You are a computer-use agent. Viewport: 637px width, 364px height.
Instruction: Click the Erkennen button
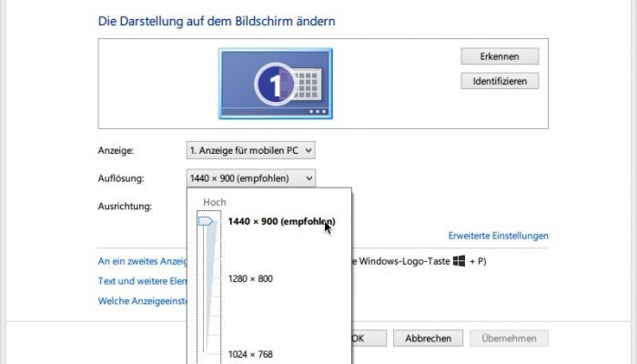click(500, 56)
